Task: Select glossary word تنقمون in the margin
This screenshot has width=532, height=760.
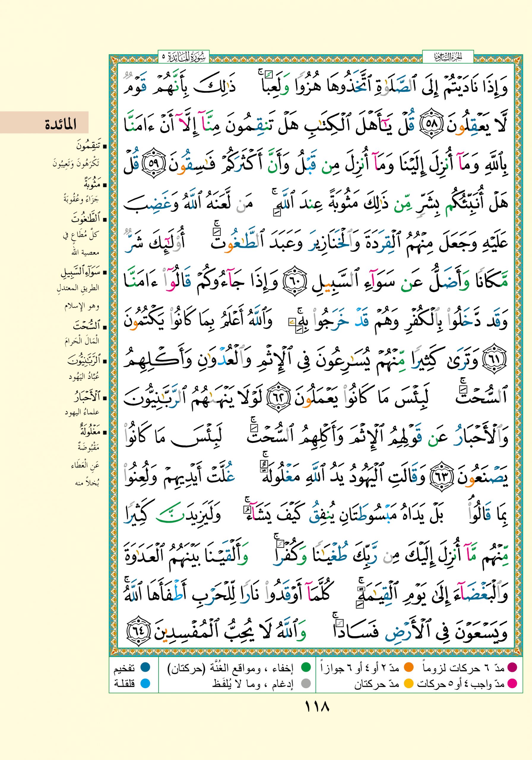Action: [x=88, y=146]
